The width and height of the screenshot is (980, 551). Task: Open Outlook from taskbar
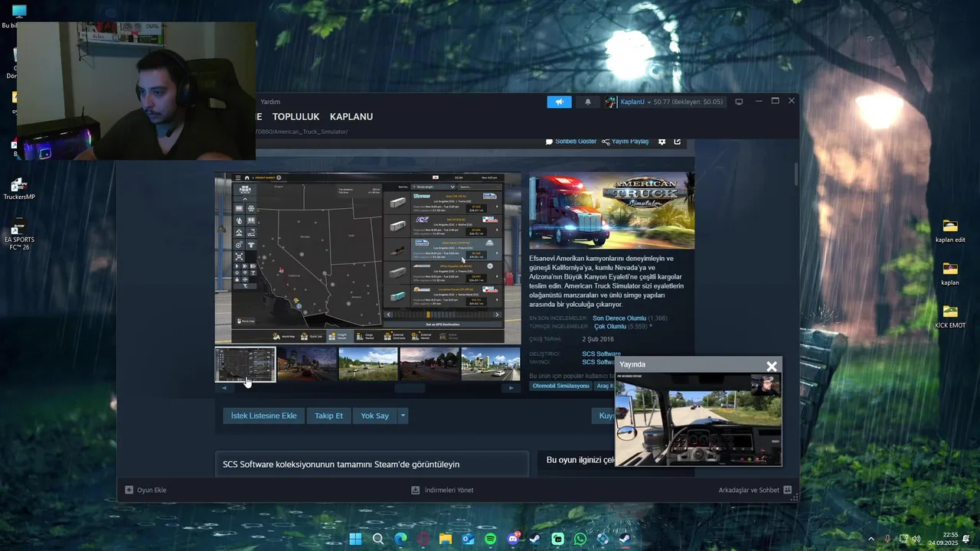[468, 539]
